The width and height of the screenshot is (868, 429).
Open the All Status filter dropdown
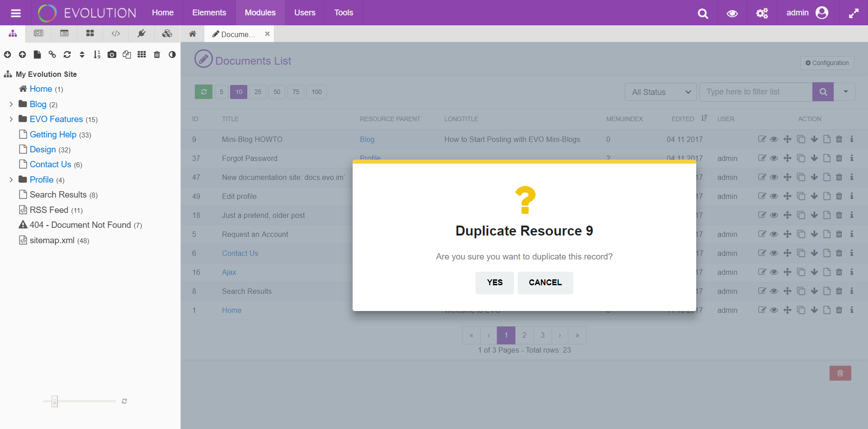tap(660, 92)
